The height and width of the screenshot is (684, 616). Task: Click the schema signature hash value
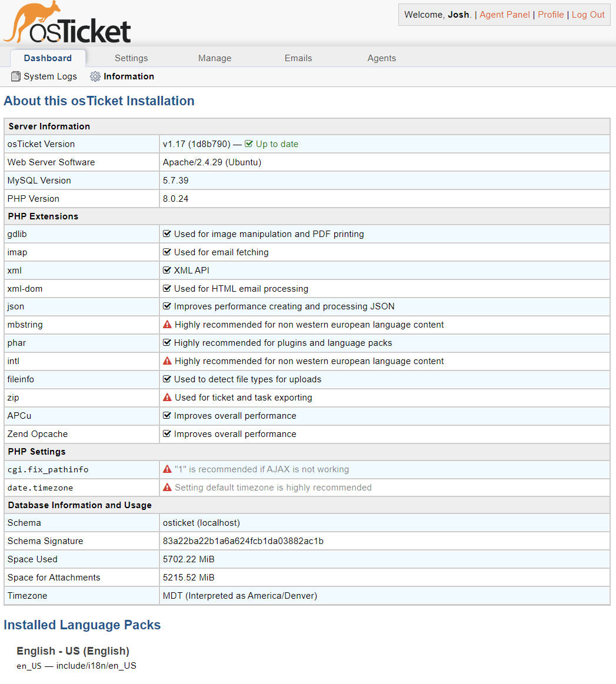244,541
